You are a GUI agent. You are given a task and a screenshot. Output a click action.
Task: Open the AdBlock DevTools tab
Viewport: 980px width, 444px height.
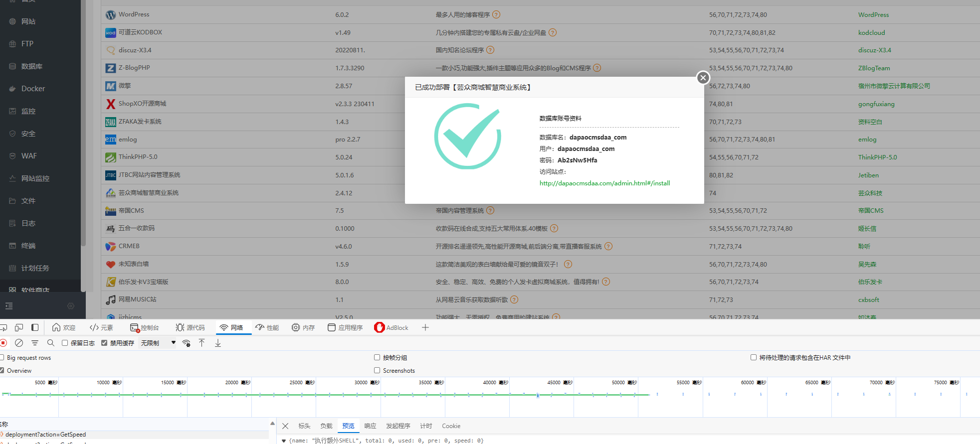click(392, 327)
